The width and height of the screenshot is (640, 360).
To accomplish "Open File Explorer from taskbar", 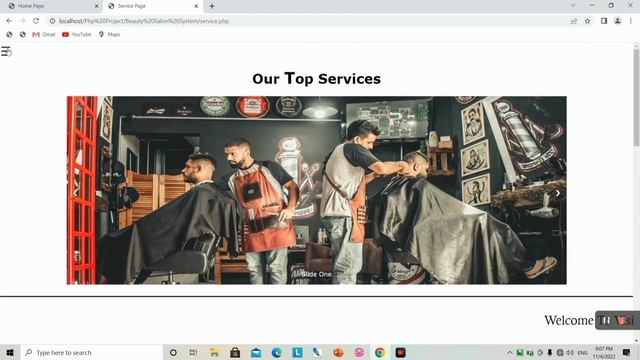I will [x=214, y=352].
